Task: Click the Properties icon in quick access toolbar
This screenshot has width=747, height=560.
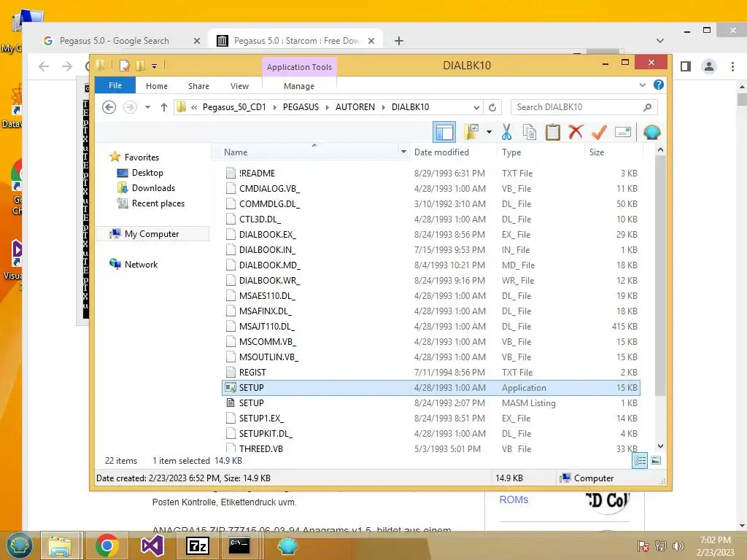Action: (125, 66)
